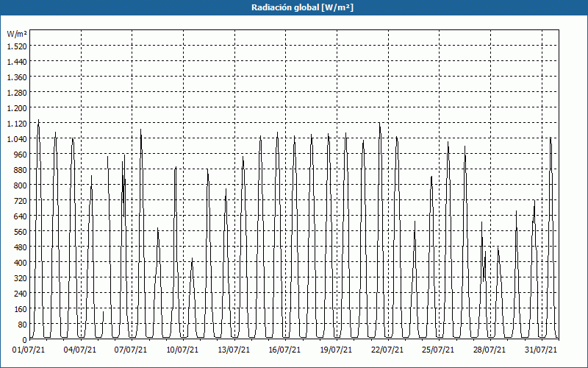The image size is (588, 368).
Task: Click the 1.360 y-axis value
Action: coord(17,77)
